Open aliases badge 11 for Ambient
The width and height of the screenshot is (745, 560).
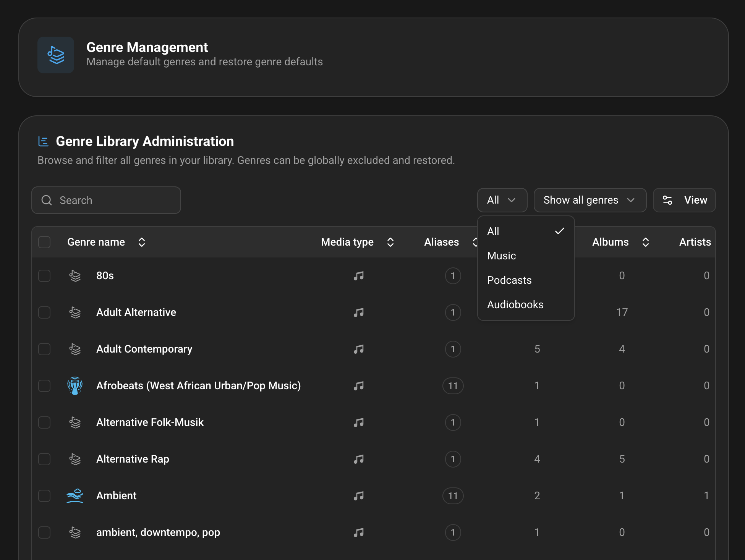coord(453,496)
